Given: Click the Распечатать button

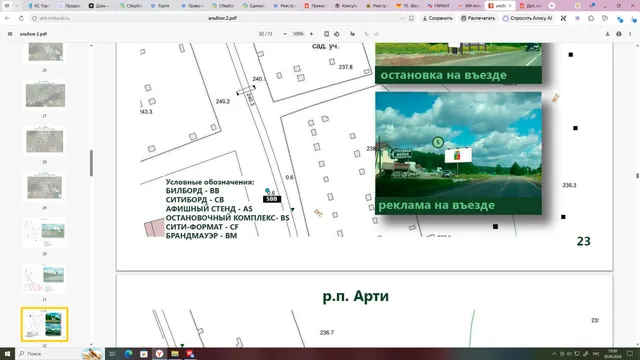Looking at the screenshot, I should point(478,18).
